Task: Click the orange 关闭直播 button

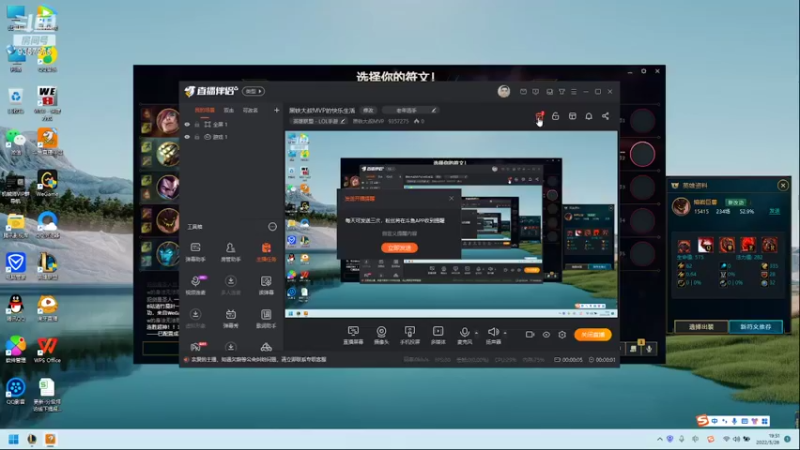Action: 593,335
